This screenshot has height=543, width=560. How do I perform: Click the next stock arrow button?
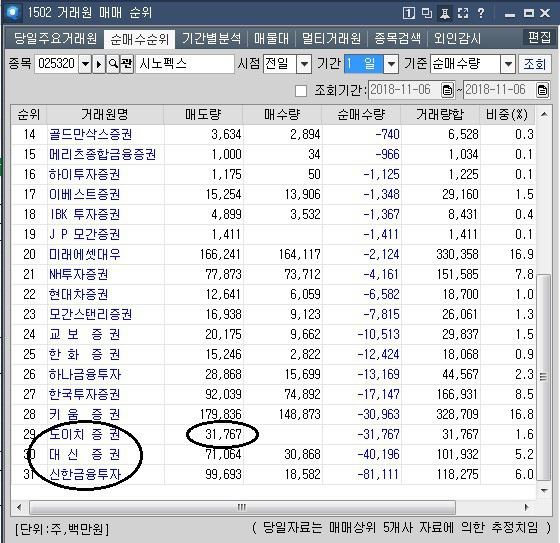[99, 64]
